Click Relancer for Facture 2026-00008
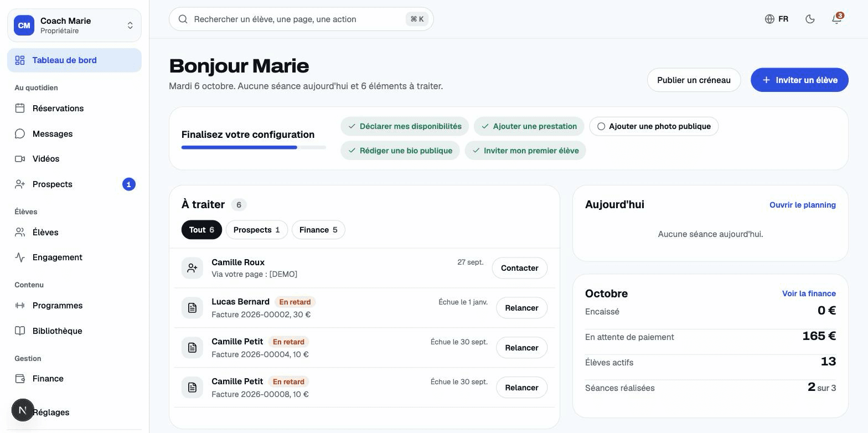This screenshot has width=868, height=433. click(x=521, y=388)
